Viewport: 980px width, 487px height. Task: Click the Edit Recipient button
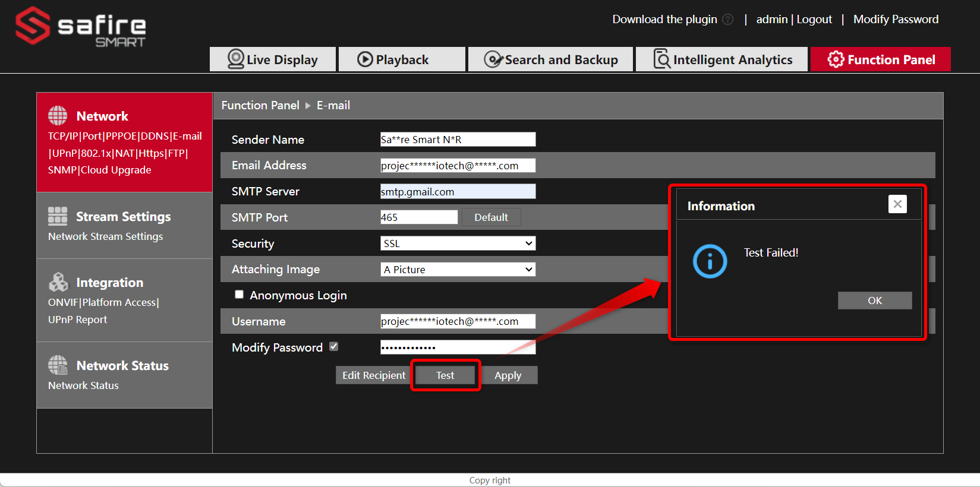(373, 375)
